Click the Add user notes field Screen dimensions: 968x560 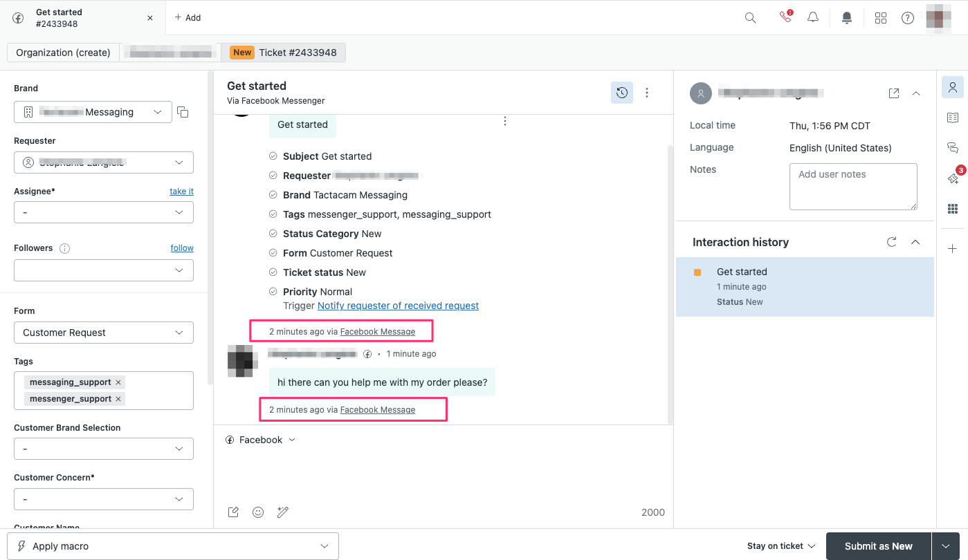853,186
